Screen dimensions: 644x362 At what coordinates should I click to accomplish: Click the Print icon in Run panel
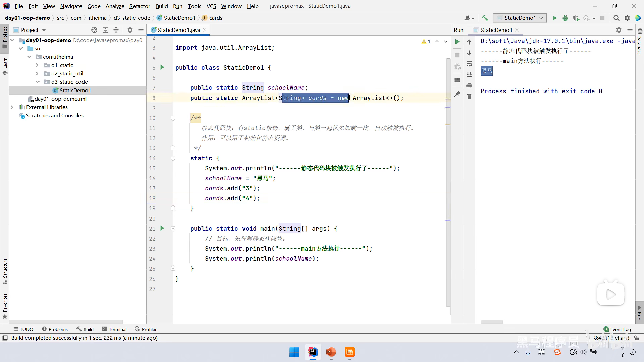click(x=469, y=85)
